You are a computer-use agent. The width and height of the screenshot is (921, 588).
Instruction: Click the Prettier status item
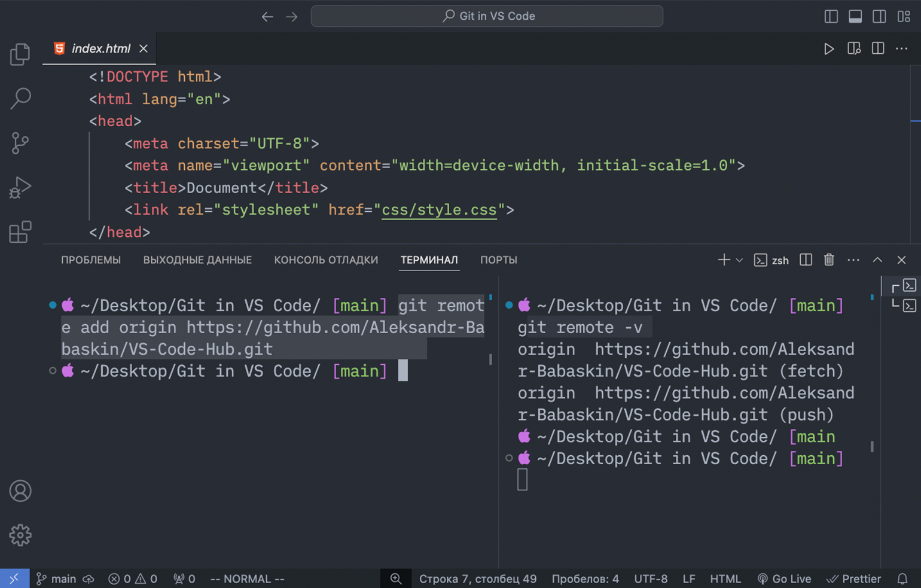[x=853, y=578]
